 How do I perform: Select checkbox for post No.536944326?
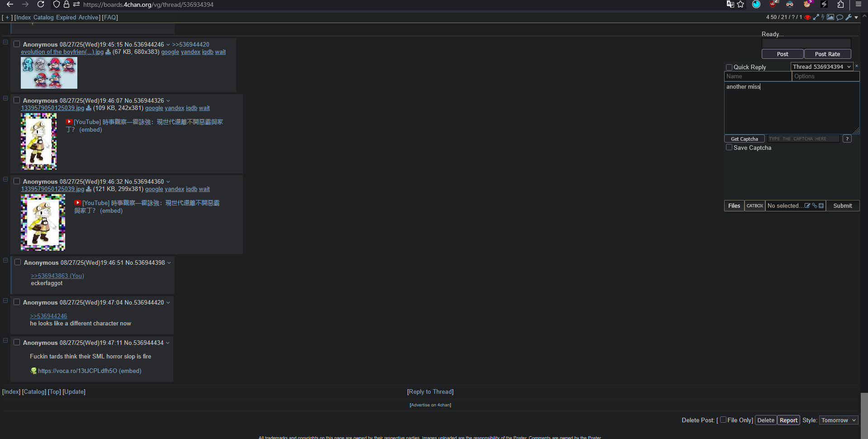point(17,100)
